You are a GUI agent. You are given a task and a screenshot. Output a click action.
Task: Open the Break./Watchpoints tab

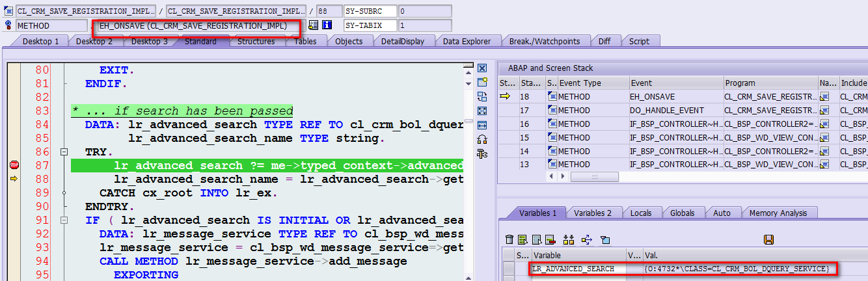(x=544, y=41)
